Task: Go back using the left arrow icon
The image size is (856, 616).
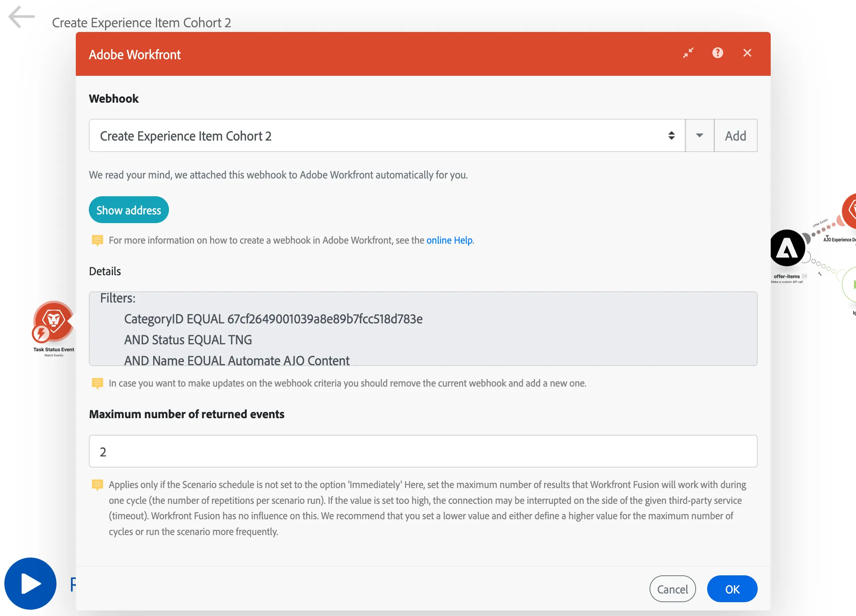Action: 22,17
